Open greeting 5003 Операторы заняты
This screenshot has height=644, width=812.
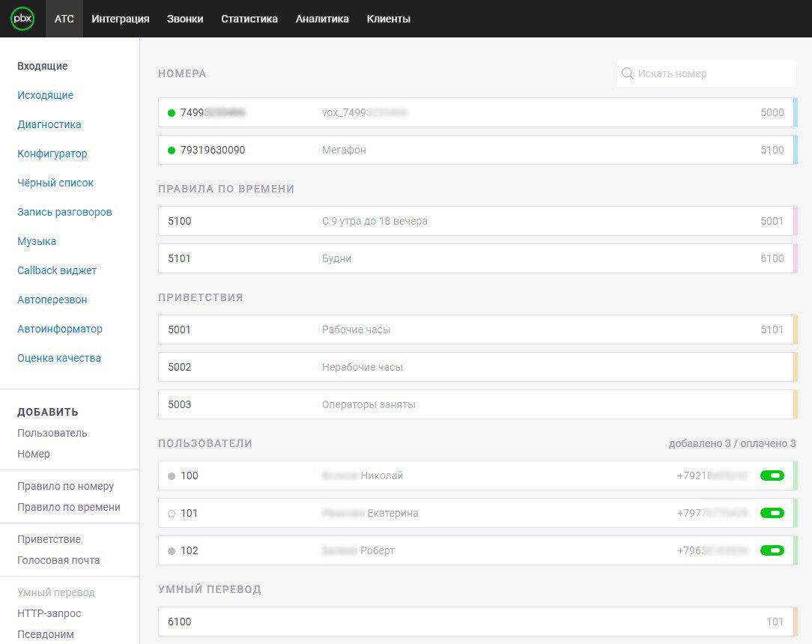pyautogui.click(x=477, y=404)
